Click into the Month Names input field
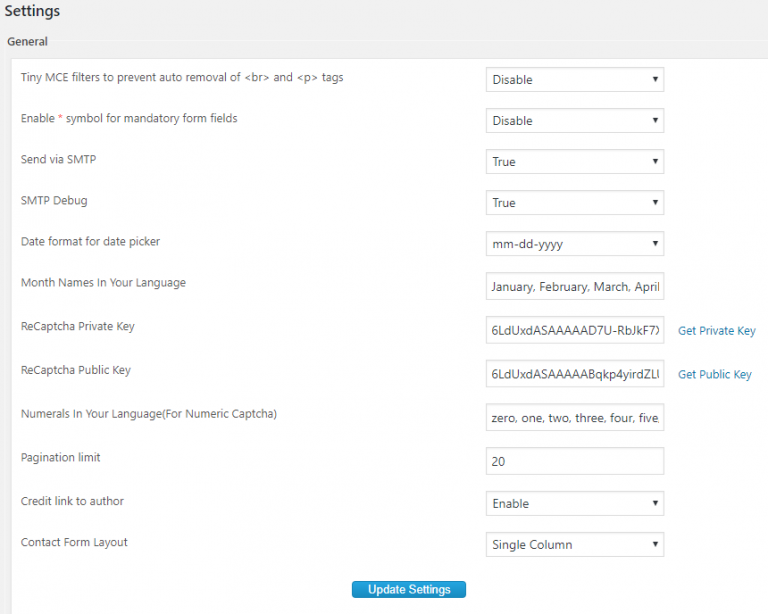Viewport: 768px width, 614px height. [x=574, y=287]
